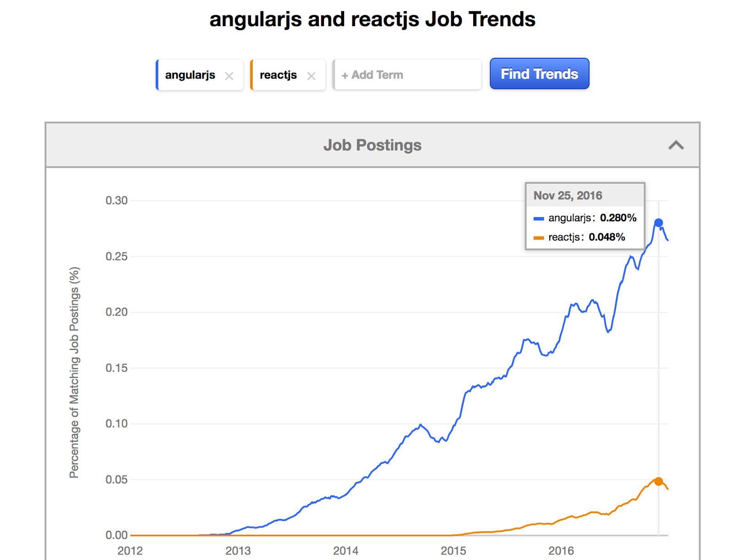Screen dimensions: 733x560
Task: Click the blue angularjs legend swatch in tooltip
Action: click(539, 219)
